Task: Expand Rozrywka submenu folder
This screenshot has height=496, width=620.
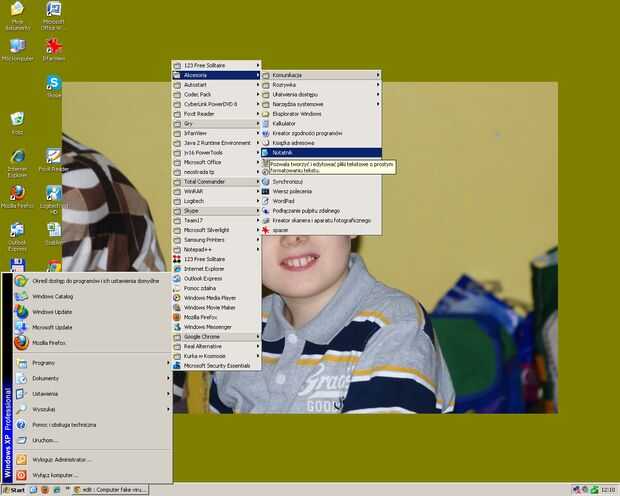Action: click(321, 85)
